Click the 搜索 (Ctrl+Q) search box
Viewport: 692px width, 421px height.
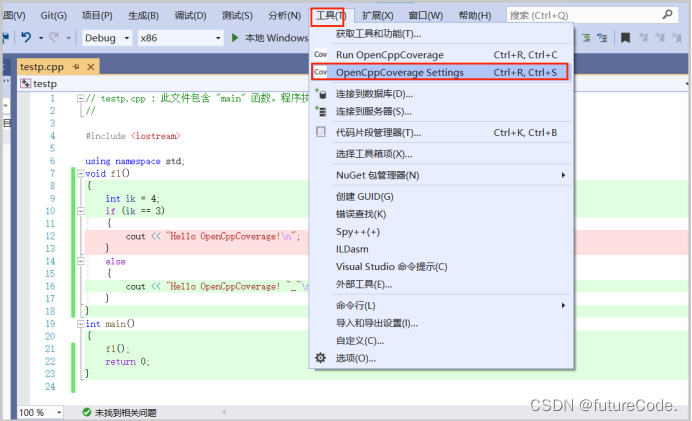[592, 15]
